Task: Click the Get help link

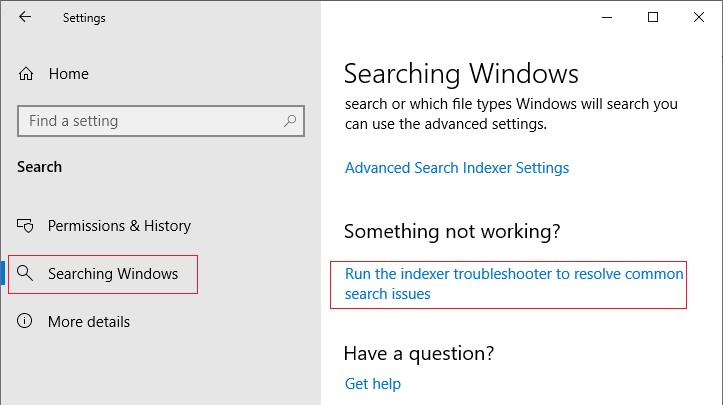Action: [373, 384]
